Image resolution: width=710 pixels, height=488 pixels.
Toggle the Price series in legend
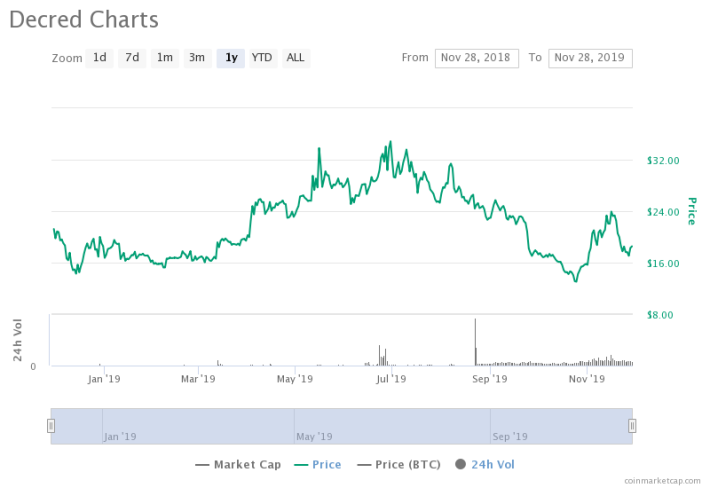pos(317,464)
